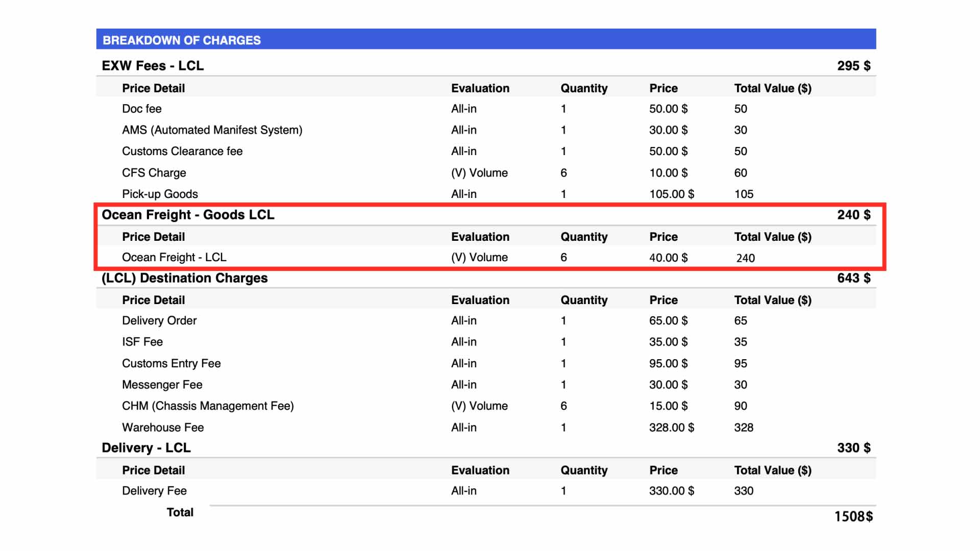Select the EXW Fees - LCL section heading
The width and height of the screenshot is (980, 551).
pos(153,66)
